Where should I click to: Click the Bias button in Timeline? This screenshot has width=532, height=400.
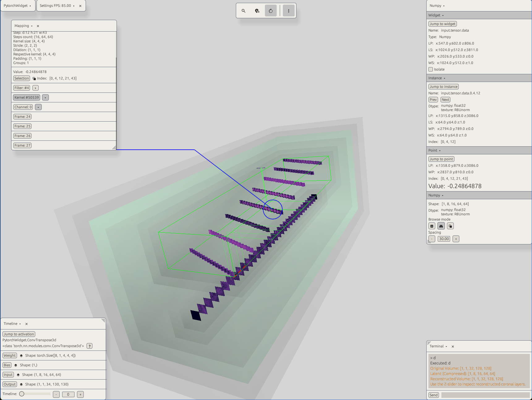7,365
